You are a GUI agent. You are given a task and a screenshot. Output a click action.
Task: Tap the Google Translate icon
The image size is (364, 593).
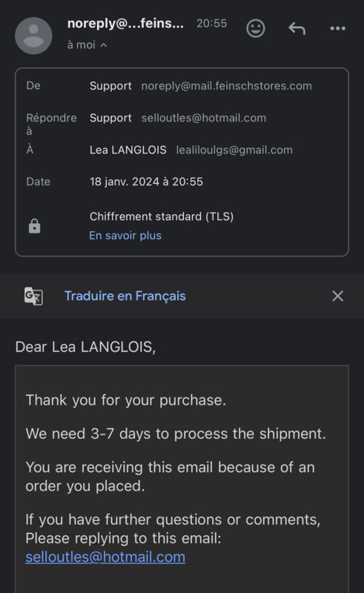(x=33, y=296)
